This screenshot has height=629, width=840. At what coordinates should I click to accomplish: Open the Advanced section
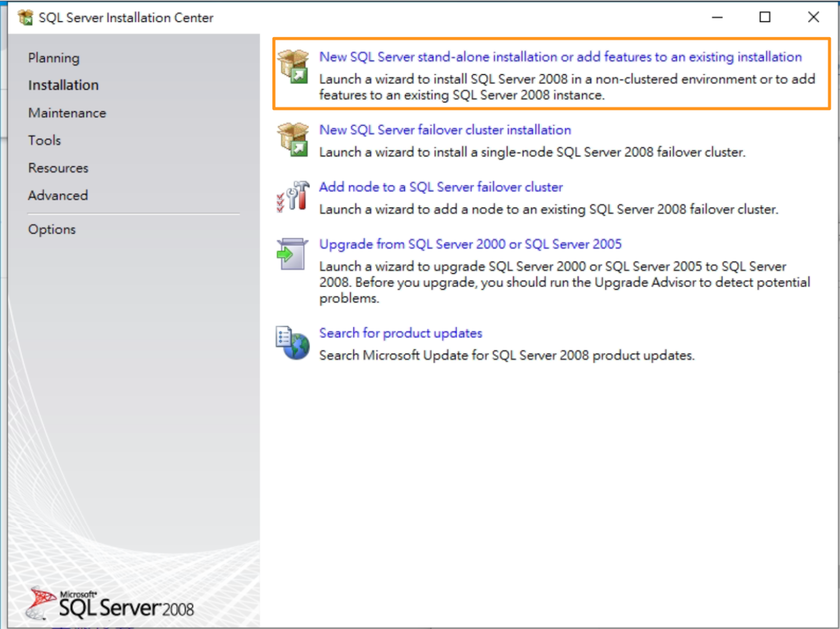coord(57,195)
